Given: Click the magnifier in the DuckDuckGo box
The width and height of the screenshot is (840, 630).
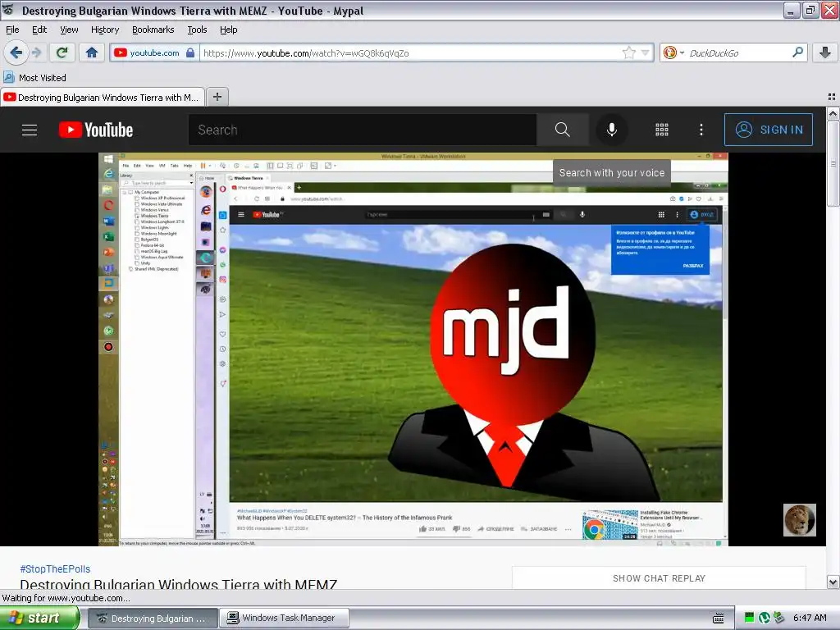Looking at the screenshot, I should 797,52.
